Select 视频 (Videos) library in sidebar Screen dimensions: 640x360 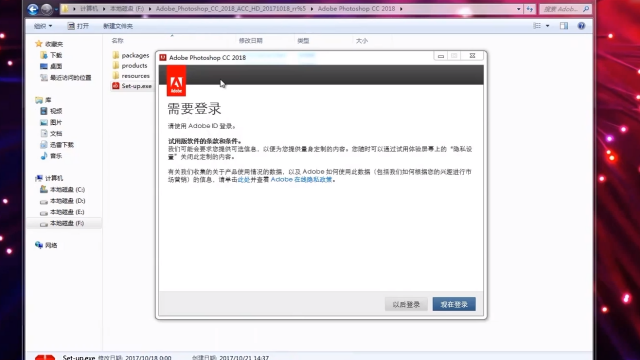pos(51,111)
